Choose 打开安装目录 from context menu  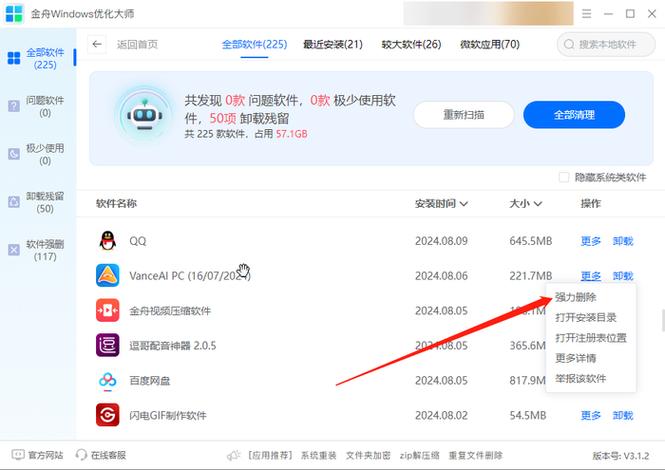(586, 317)
